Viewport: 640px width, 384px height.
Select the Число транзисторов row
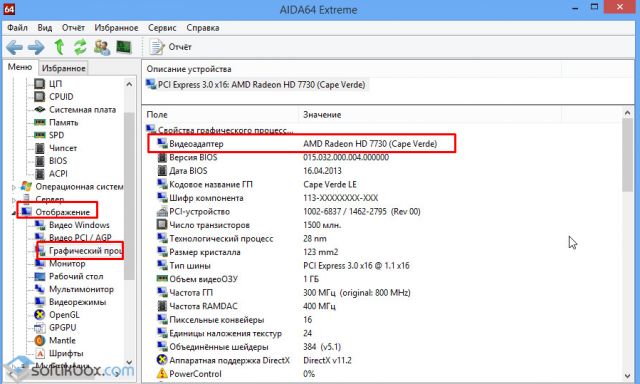point(249,225)
